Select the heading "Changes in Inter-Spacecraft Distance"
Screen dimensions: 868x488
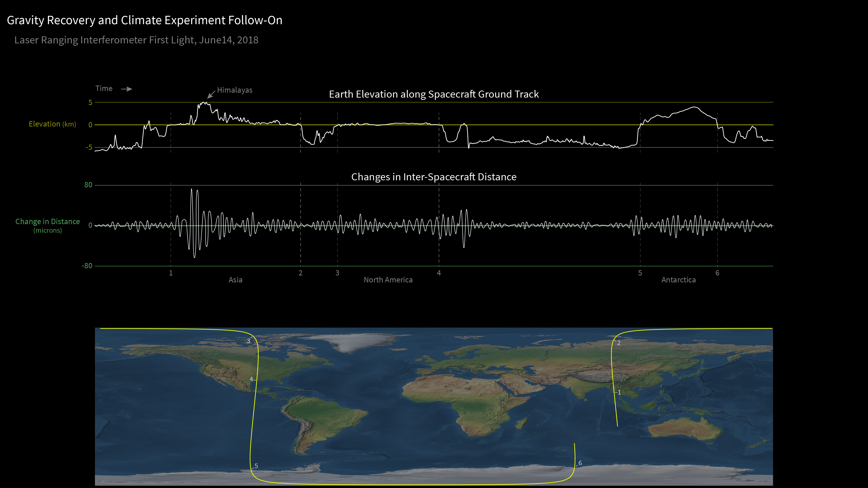point(434,177)
